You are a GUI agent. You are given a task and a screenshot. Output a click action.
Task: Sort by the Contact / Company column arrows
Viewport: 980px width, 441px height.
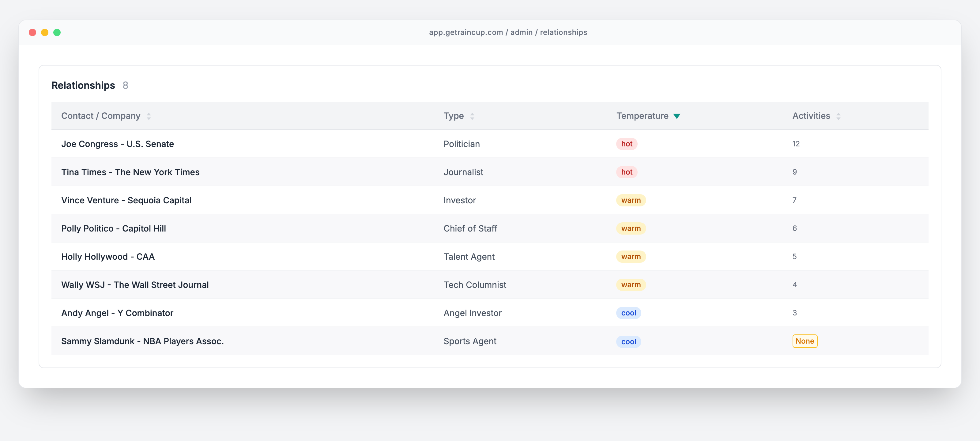point(149,116)
